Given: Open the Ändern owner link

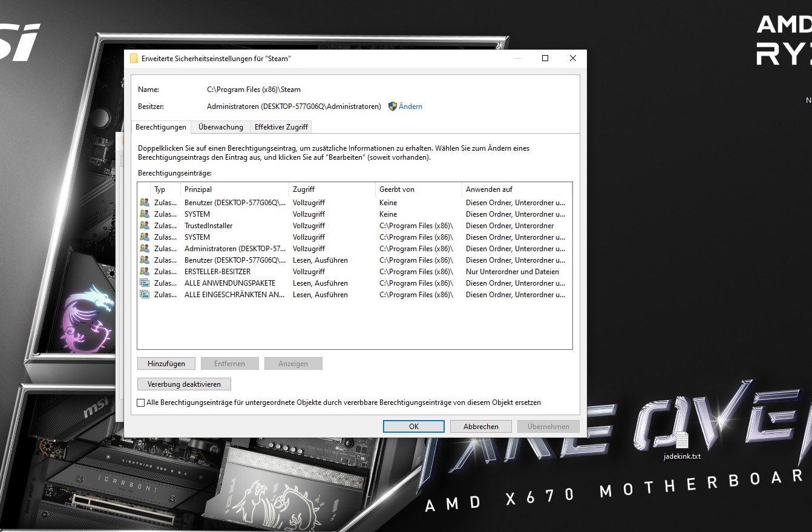Looking at the screenshot, I should click(x=410, y=107).
